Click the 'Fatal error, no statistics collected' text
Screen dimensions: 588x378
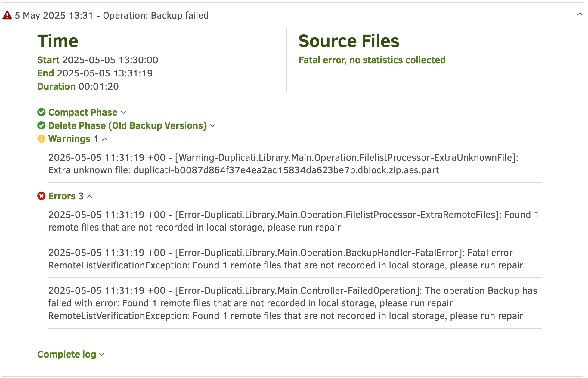pyautogui.click(x=372, y=60)
